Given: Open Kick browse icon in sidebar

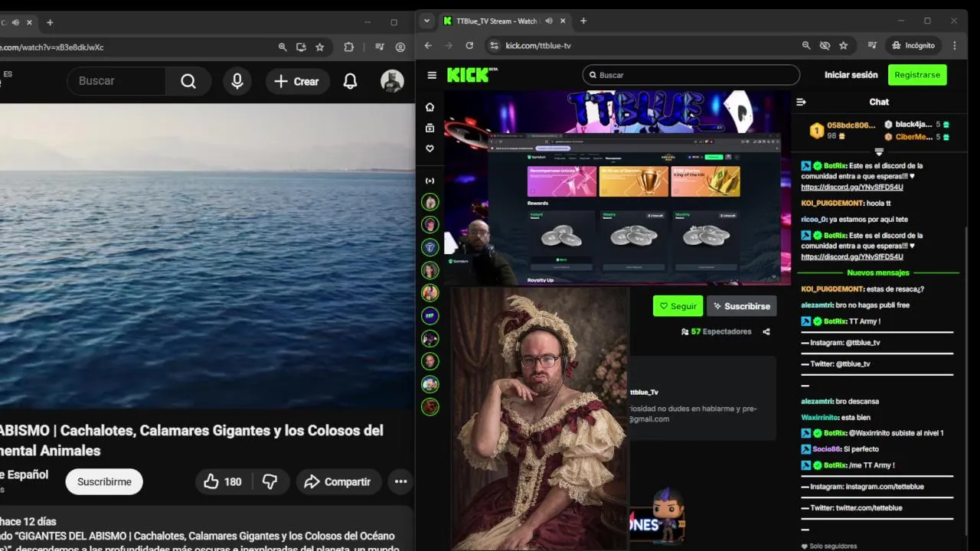Looking at the screenshot, I should 430,128.
